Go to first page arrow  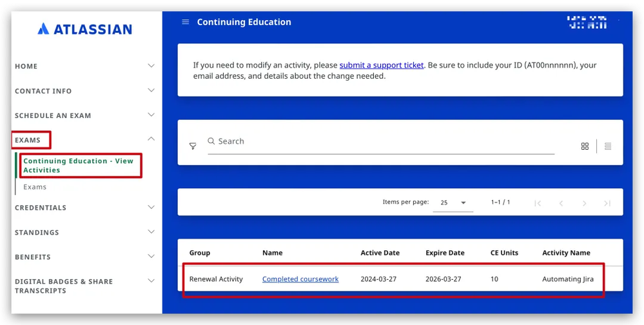(x=538, y=203)
